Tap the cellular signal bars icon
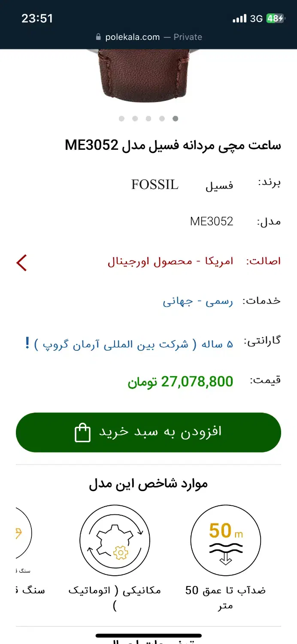Image resolution: width=297 pixels, height=644 pixels. coord(239,18)
